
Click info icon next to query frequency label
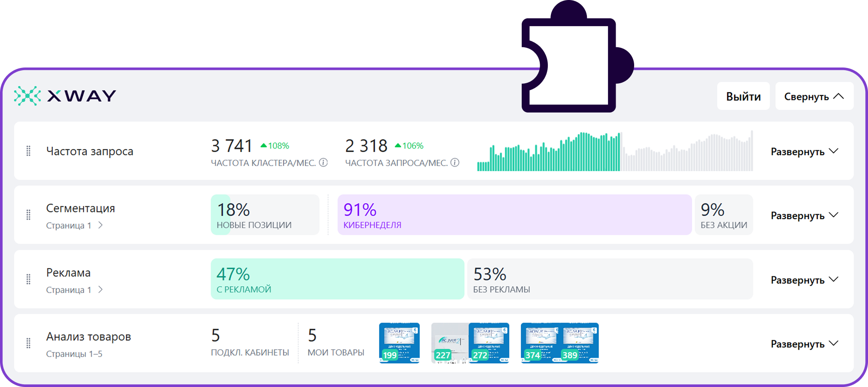click(x=455, y=162)
